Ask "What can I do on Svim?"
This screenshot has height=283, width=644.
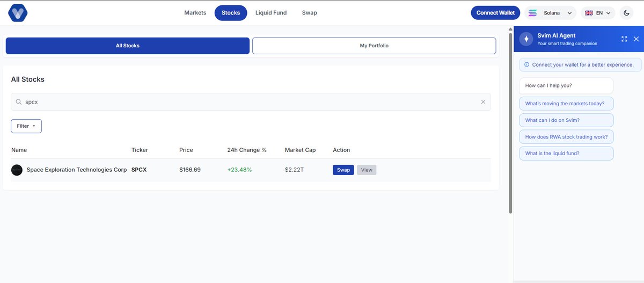pyautogui.click(x=566, y=120)
